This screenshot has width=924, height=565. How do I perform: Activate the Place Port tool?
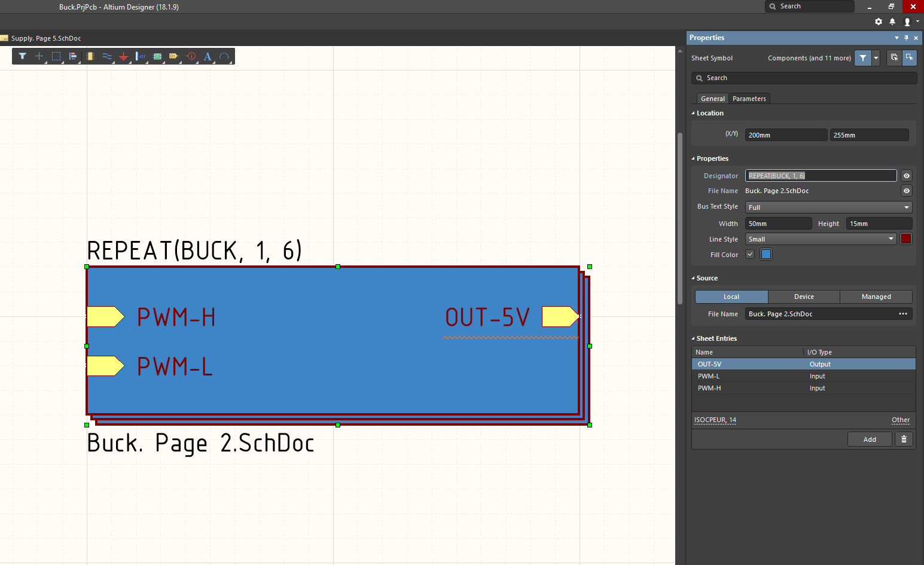[x=174, y=56]
